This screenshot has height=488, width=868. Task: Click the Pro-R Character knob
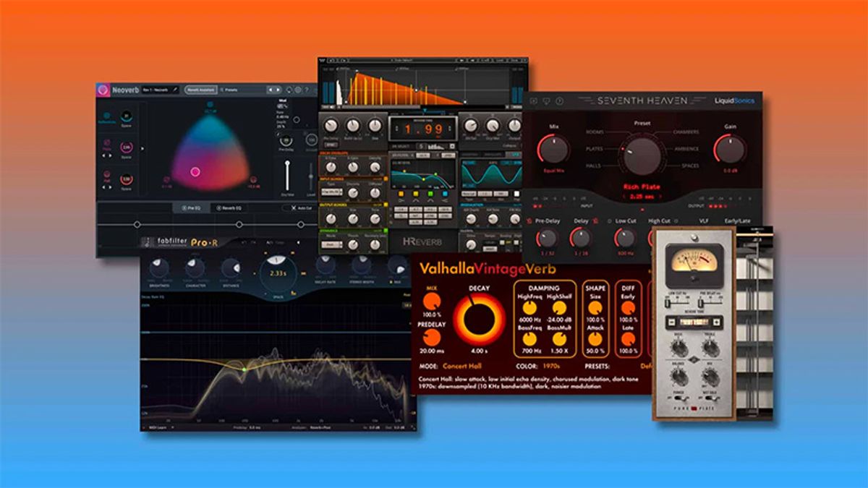pos(195,267)
